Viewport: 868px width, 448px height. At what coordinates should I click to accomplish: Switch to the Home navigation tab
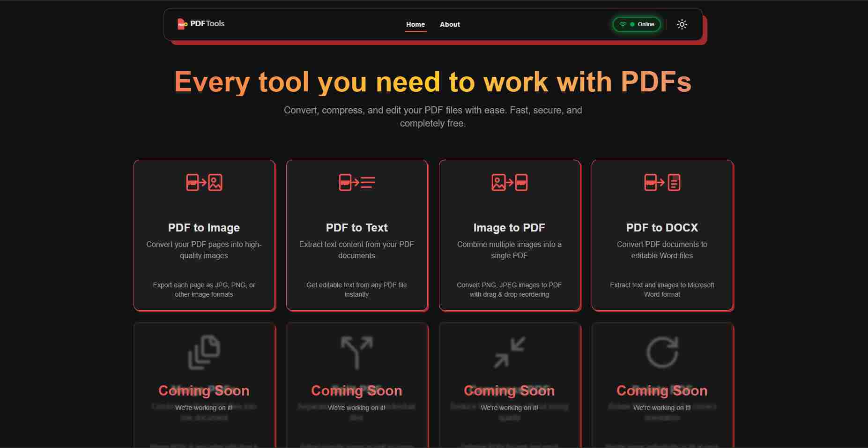point(415,24)
